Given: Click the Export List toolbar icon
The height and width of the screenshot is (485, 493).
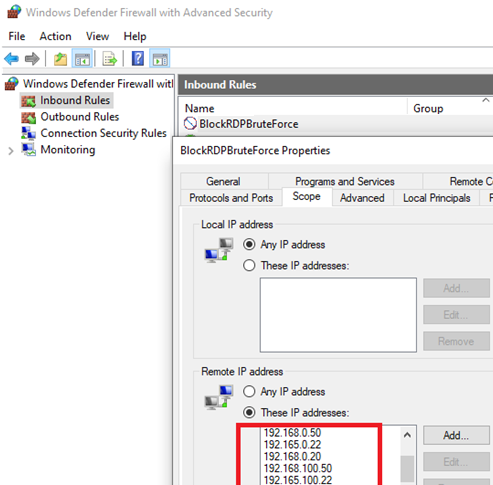Looking at the screenshot, I should (110, 59).
